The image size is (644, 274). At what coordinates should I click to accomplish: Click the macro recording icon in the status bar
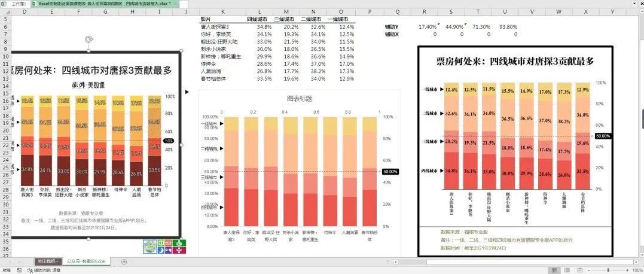tap(19, 270)
